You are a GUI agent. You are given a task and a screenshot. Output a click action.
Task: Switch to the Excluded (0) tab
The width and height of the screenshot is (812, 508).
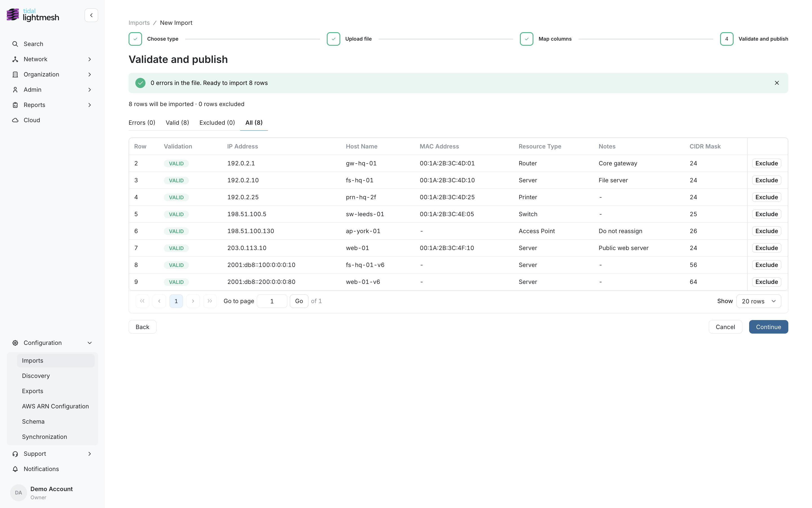point(217,123)
